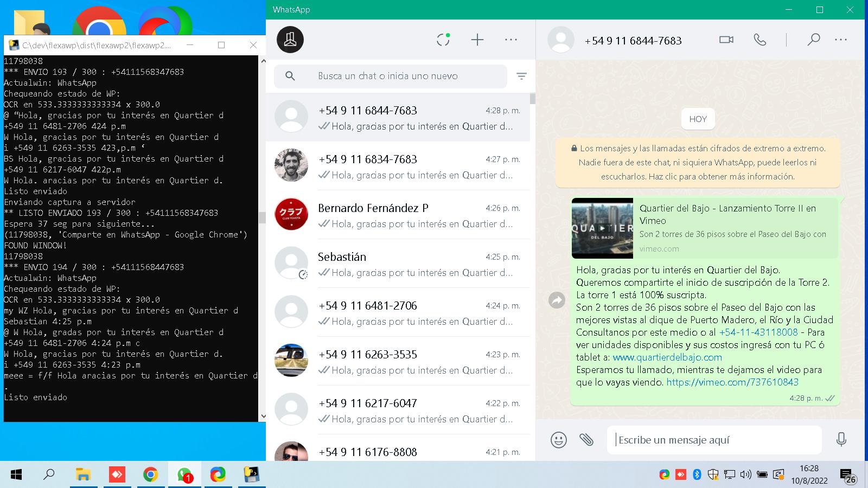
Task: Search within the open conversation
Action: 813,40
